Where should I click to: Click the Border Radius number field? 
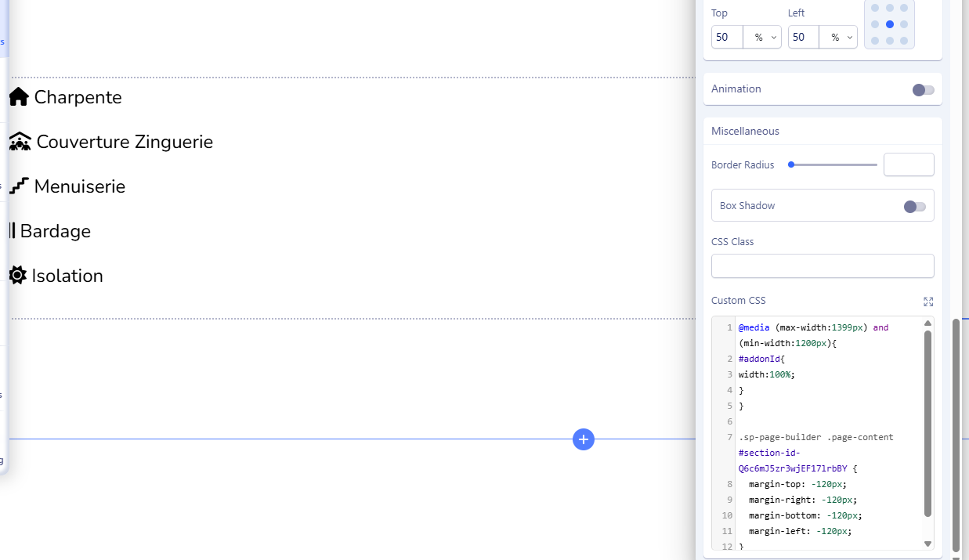[x=909, y=164]
